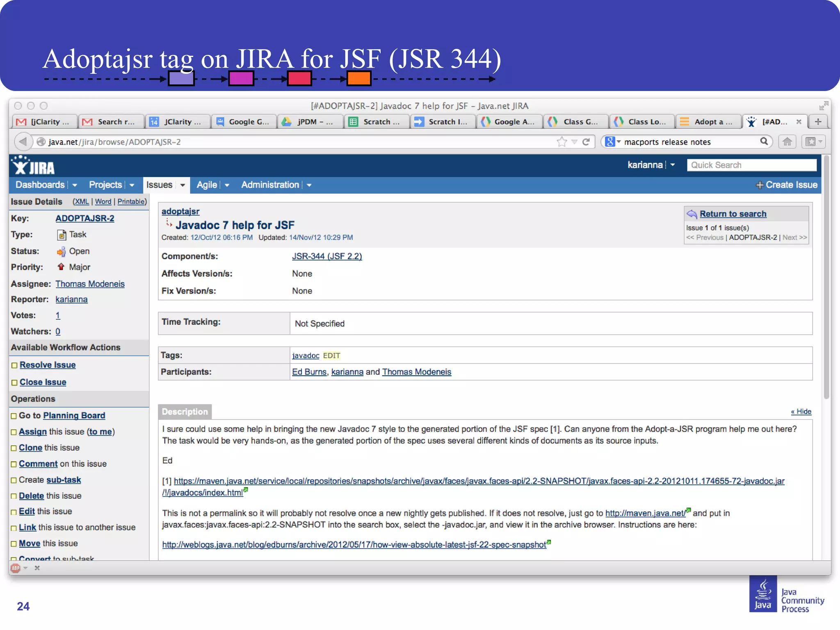840x630 pixels.
Task: Open the Dashboards menu
Action: pyautogui.click(x=40, y=185)
